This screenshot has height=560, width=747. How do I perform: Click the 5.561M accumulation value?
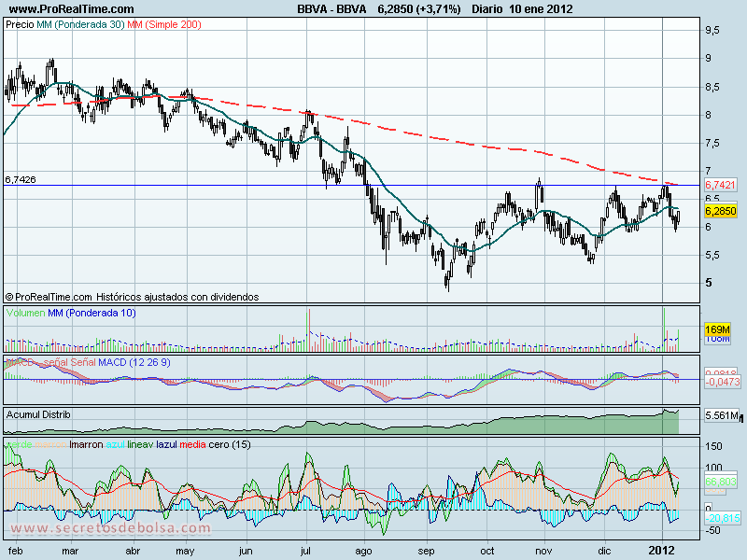(722, 415)
